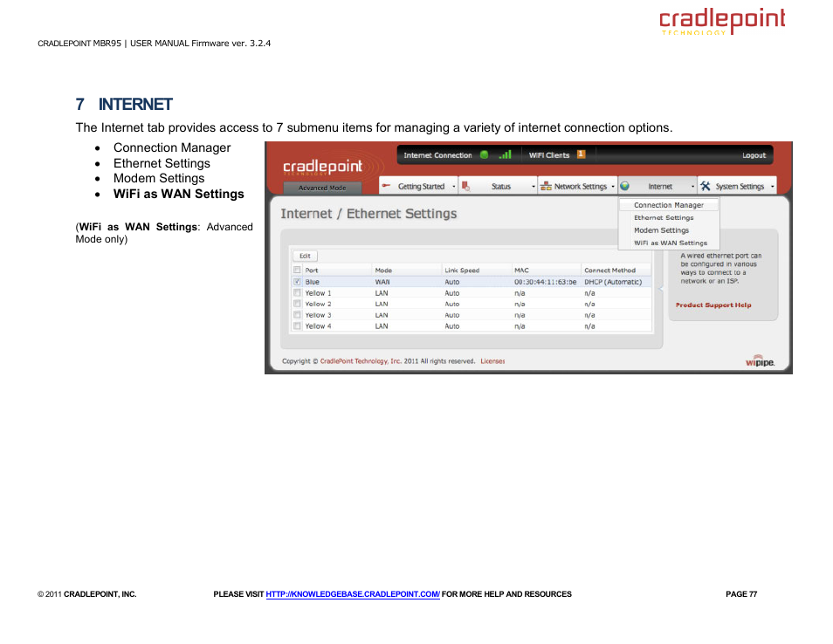
Task: Click the Logout link
Action: click(x=754, y=155)
